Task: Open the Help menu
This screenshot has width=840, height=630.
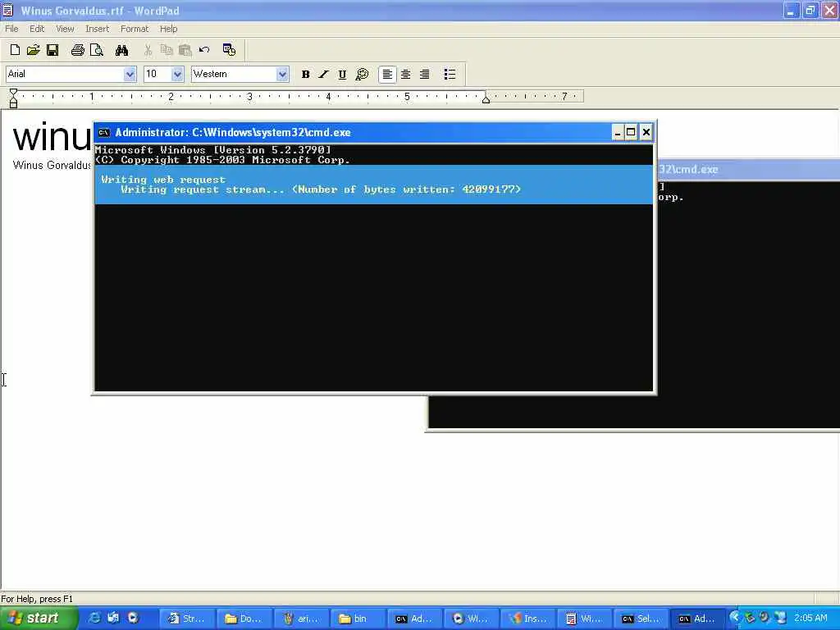Action: (x=168, y=29)
